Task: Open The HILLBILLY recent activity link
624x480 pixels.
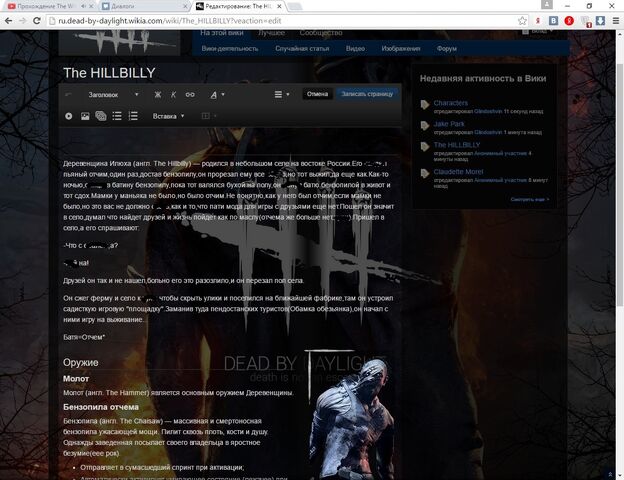Action: [x=457, y=145]
